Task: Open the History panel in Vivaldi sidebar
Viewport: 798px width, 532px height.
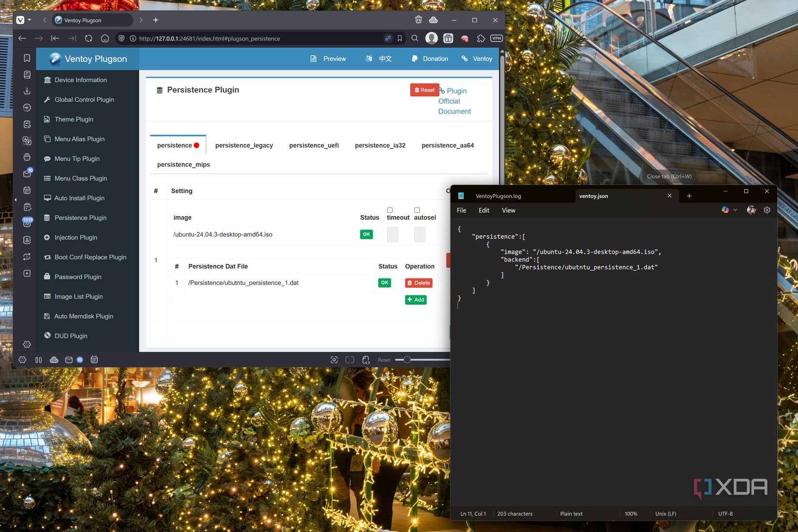Action: [27, 107]
